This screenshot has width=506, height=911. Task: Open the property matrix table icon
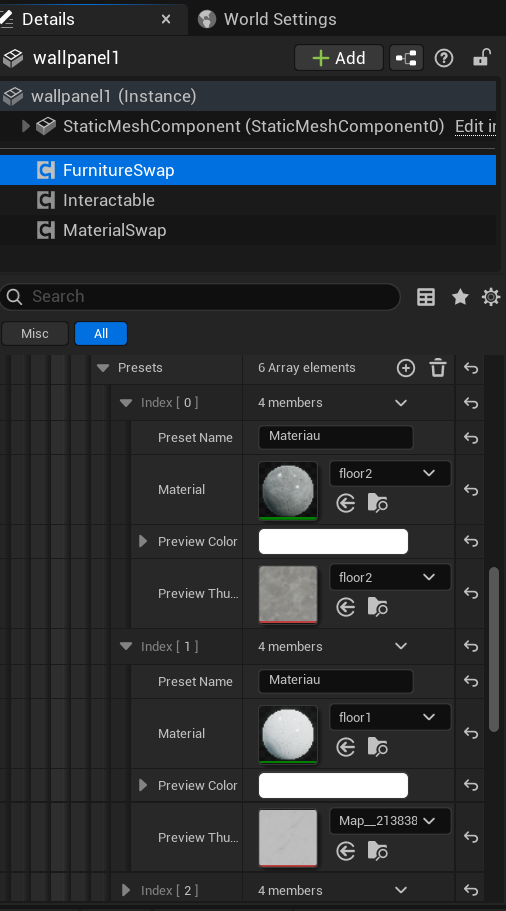point(426,297)
